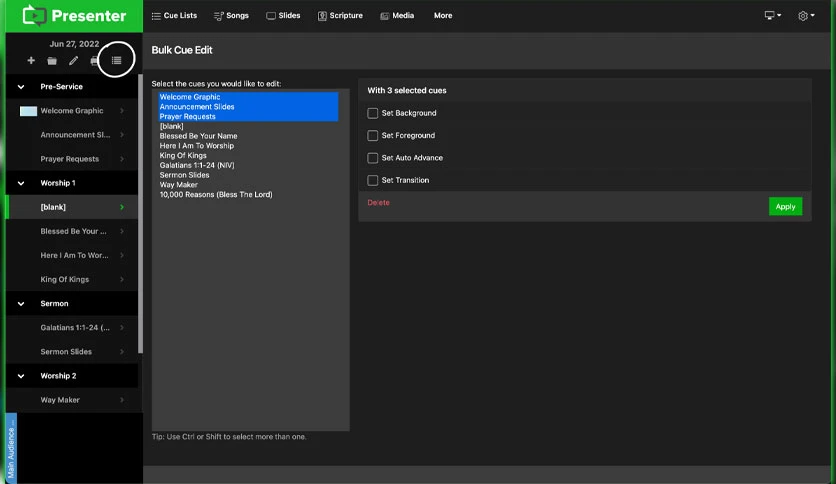
Task: Open the display output monitor dropdown
Action: pyautogui.click(x=773, y=15)
